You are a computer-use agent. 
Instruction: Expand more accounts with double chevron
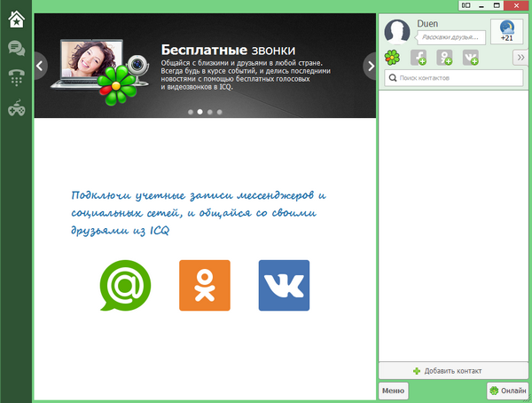tap(520, 58)
